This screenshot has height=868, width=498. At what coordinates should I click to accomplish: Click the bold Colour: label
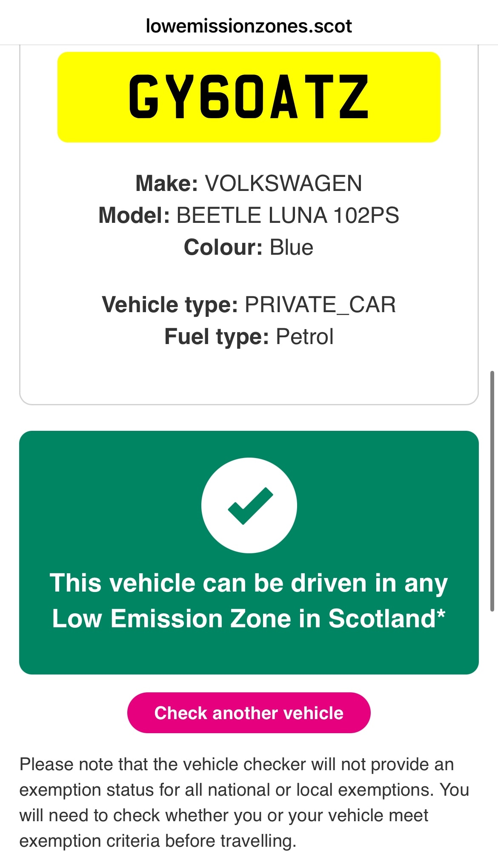coord(223,247)
